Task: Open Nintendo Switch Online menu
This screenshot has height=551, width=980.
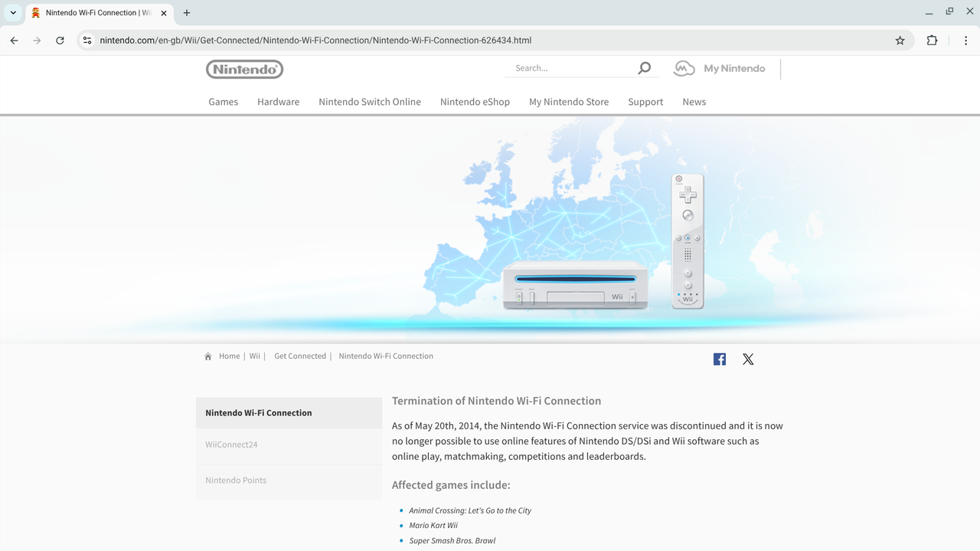Action: tap(370, 102)
